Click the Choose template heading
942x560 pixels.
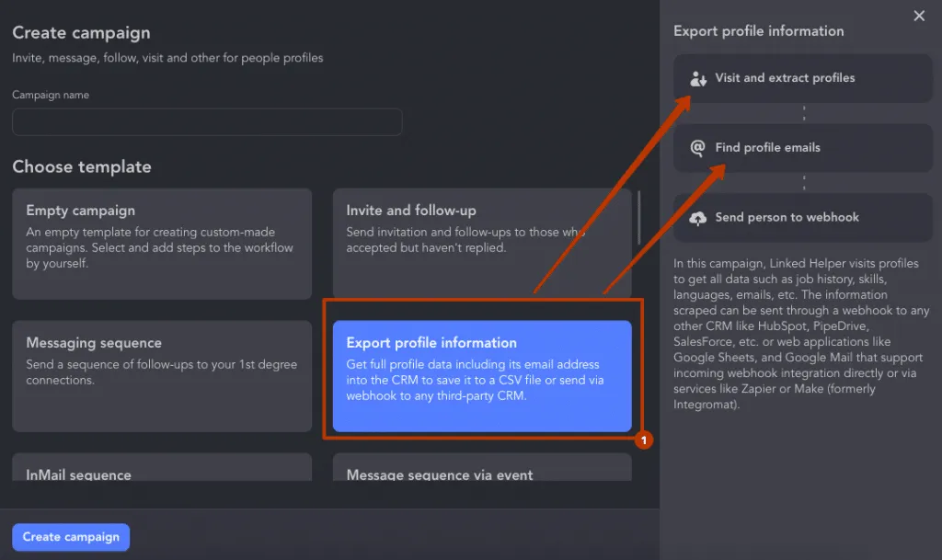(x=82, y=166)
